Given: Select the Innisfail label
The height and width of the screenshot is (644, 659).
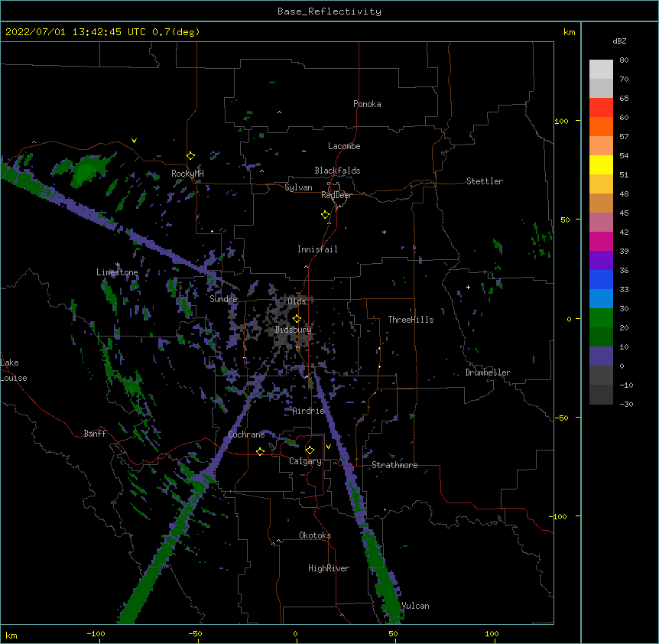Looking at the screenshot, I should (x=317, y=249).
